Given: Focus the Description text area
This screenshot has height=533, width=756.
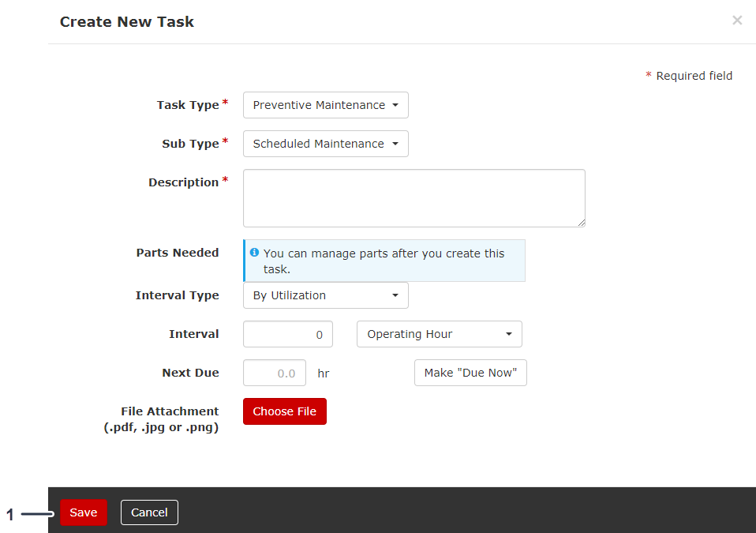Looking at the screenshot, I should (x=414, y=198).
